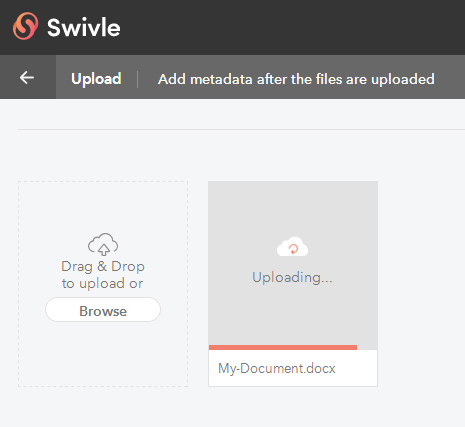The height and width of the screenshot is (427, 465).
Task: Click the vertical separator beside Upload
Action: (x=137, y=79)
